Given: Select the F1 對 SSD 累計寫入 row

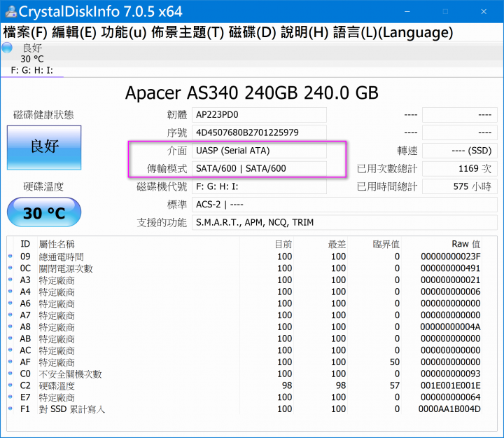Looking at the screenshot, I should (245, 409).
